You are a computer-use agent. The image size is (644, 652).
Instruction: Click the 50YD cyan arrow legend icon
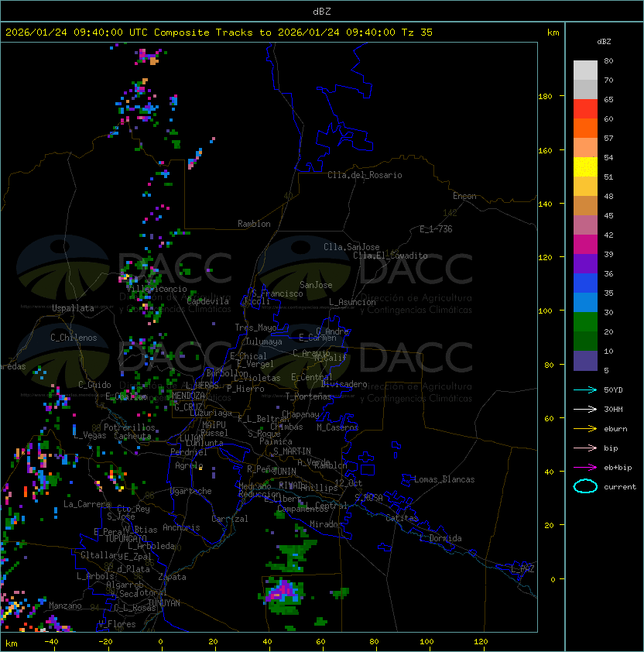[585, 389]
